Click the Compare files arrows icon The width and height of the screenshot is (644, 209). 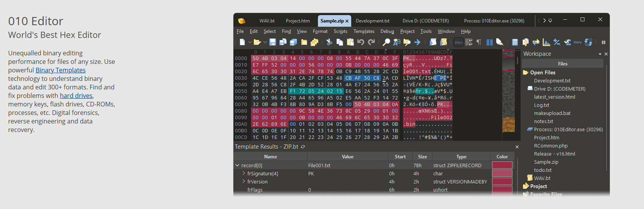pos(536,42)
